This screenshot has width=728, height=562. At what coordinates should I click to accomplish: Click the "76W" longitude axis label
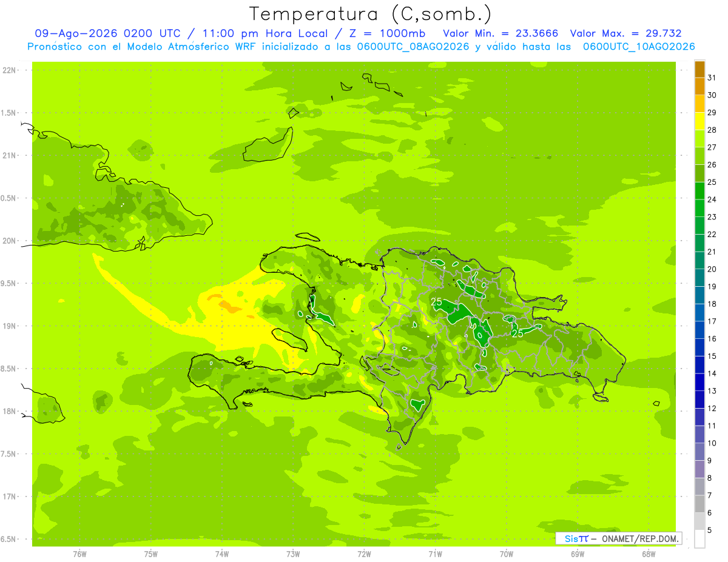pyautogui.click(x=79, y=554)
